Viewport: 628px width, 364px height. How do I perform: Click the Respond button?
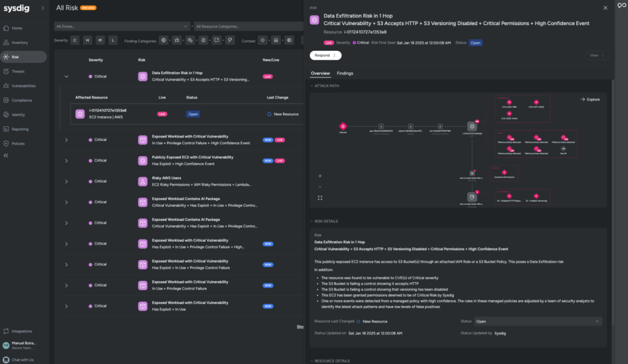[325, 55]
